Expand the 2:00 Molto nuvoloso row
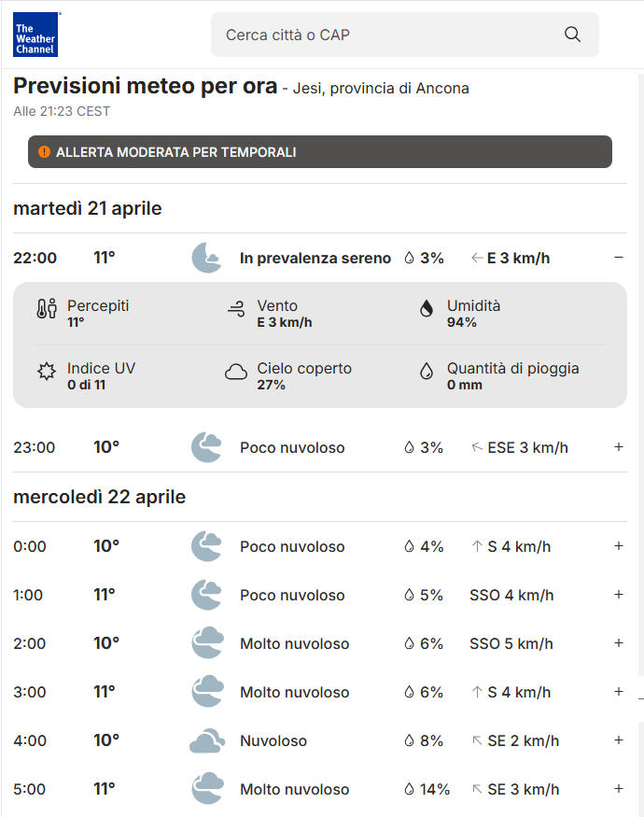This screenshot has height=817, width=644. pyautogui.click(x=618, y=643)
